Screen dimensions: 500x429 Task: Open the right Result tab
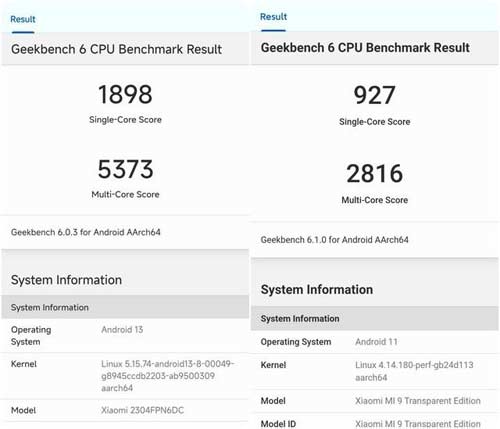(x=273, y=17)
